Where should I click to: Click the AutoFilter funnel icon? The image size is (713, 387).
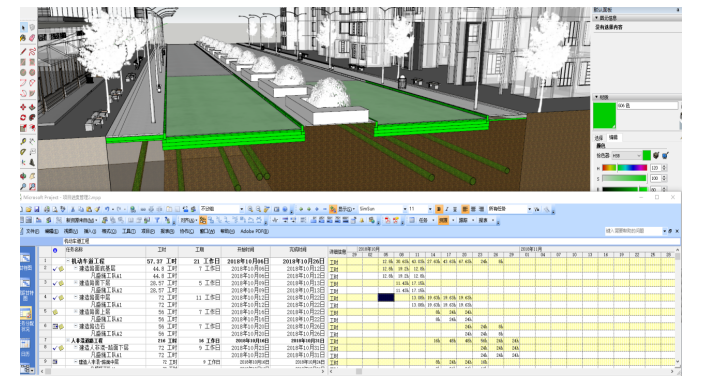point(157,220)
